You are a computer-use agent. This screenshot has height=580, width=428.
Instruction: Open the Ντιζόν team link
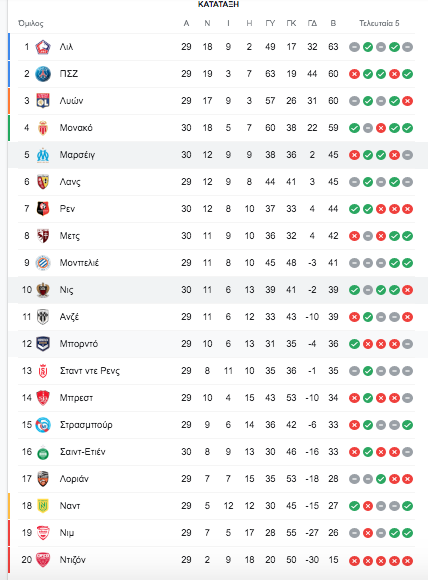[x=73, y=560]
